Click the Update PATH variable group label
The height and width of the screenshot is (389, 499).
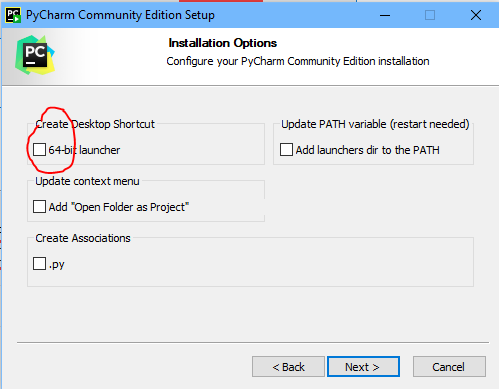click(375, 124)
